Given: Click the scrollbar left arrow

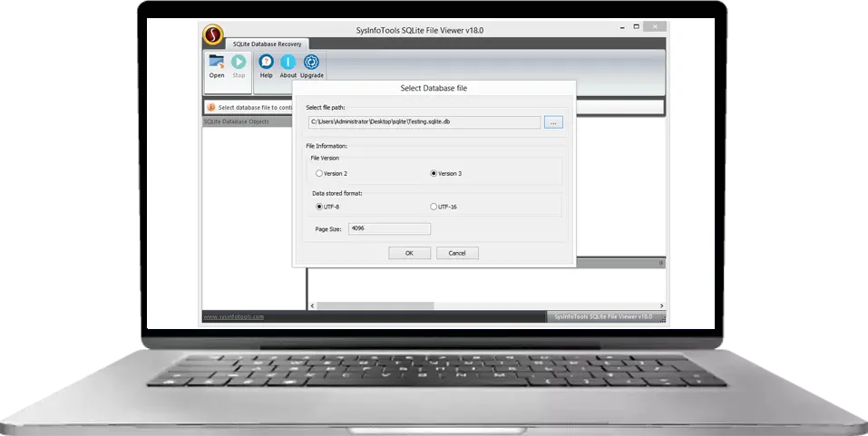Looking at the screenshot, I should [x=312, y=305].
